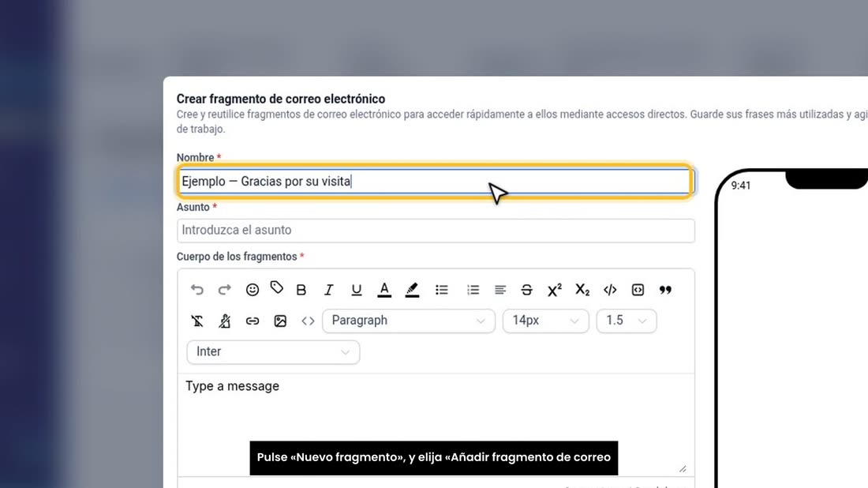Redo the last undone edit

coord(224,290)
